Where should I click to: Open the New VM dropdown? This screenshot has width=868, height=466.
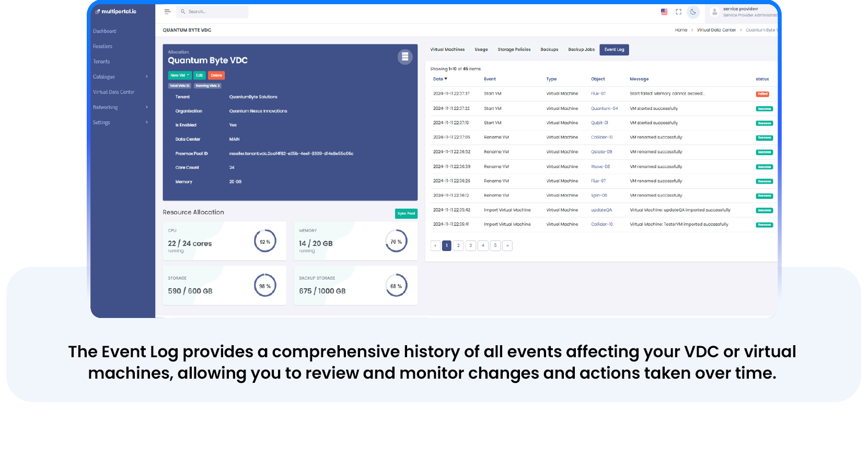pyautogui.click(x=180, y=75)
